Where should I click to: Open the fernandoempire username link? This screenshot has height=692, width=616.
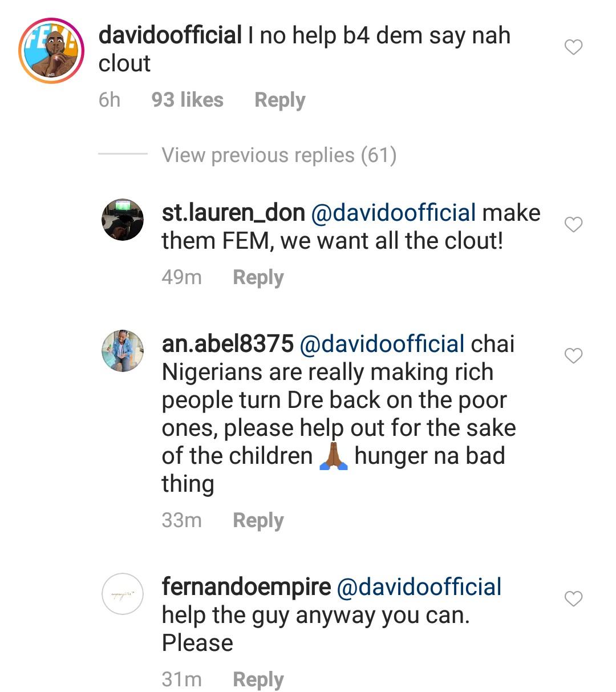pos(246,587)
